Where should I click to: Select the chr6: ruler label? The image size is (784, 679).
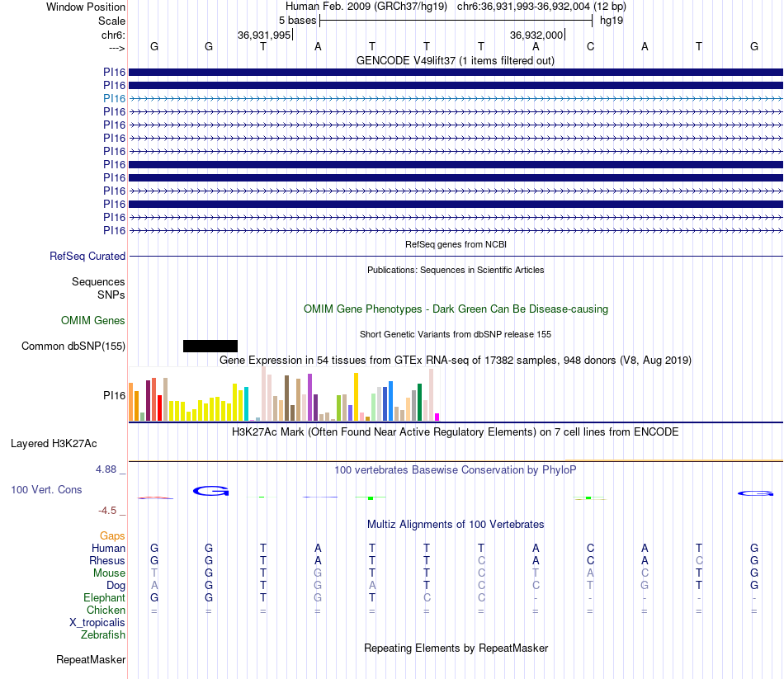pyautogui.click(x=113, y=35)
